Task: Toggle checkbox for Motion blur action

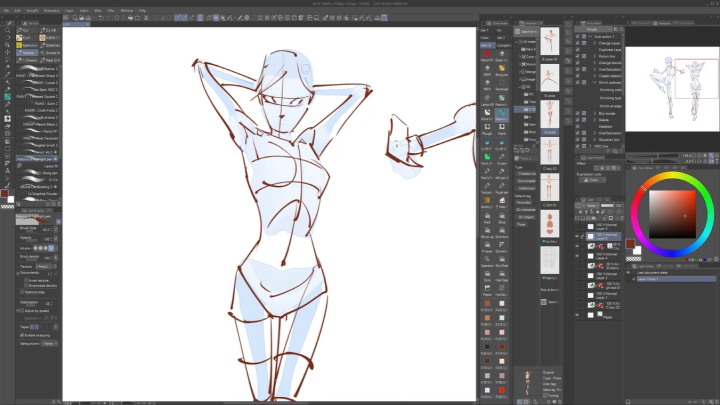Action: pyautogui.click(x=578, y=56)
